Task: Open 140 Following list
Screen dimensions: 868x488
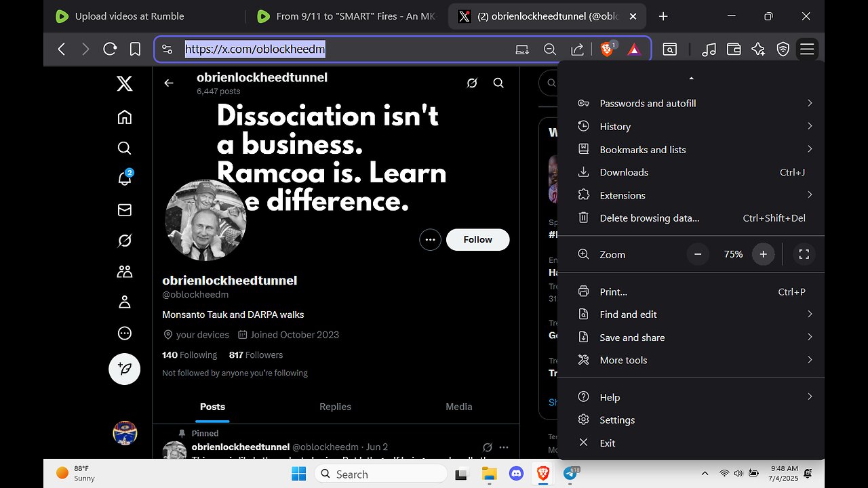Action: tap(189, 355)
